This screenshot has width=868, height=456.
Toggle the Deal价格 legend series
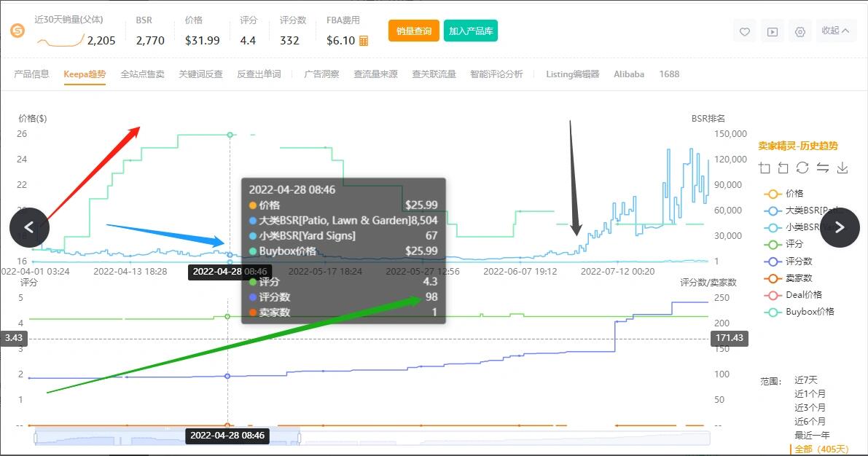pos(793,295)
